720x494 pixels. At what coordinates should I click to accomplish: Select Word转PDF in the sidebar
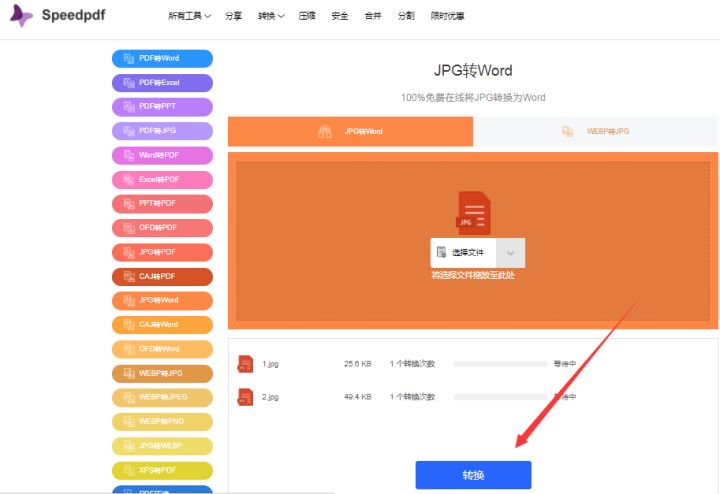[x=162, y=155]
